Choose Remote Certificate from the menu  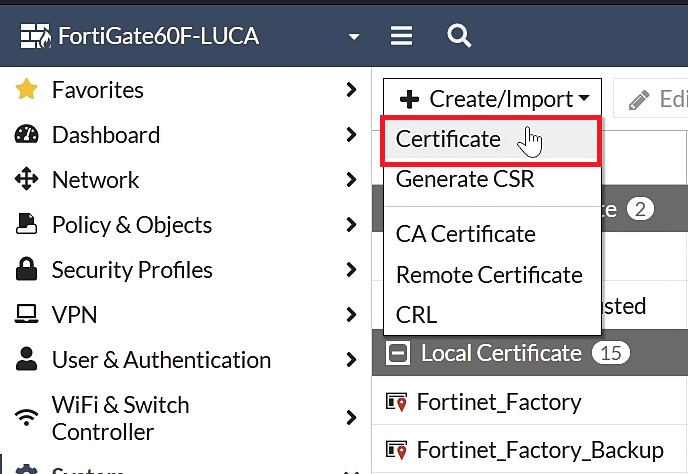(492, 275)
